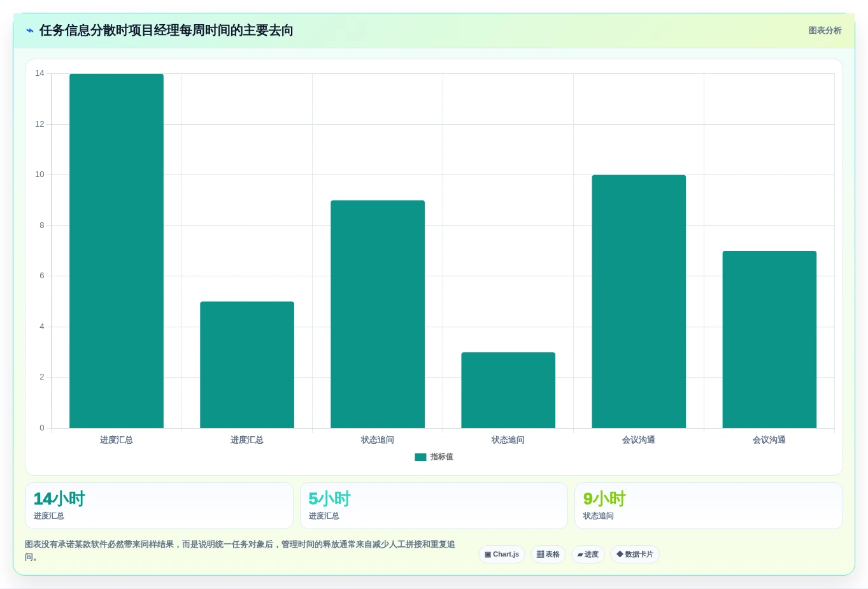
Task: Click the bar valued 10
Action: pos(639,301)
